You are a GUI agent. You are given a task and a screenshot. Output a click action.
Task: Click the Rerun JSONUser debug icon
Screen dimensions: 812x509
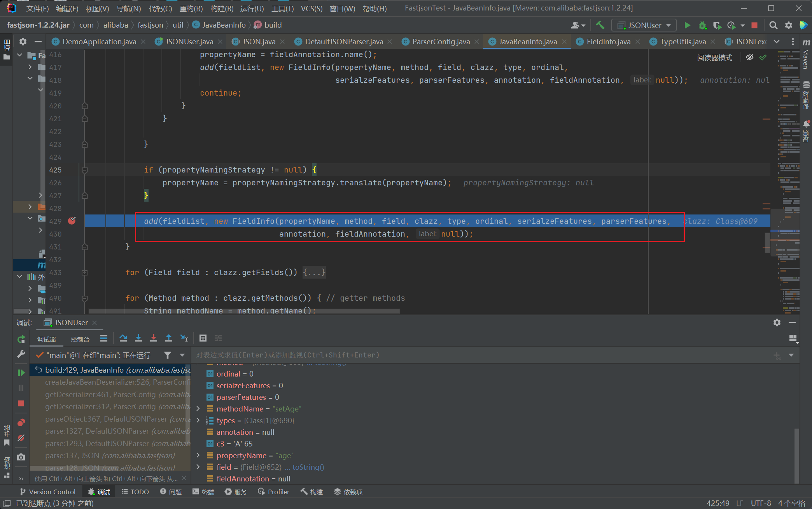[x=21, y=339]
